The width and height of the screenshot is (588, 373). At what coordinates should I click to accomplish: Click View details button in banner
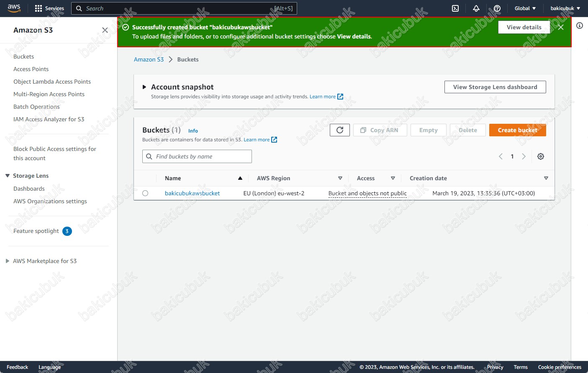click(x=524, y=27)
